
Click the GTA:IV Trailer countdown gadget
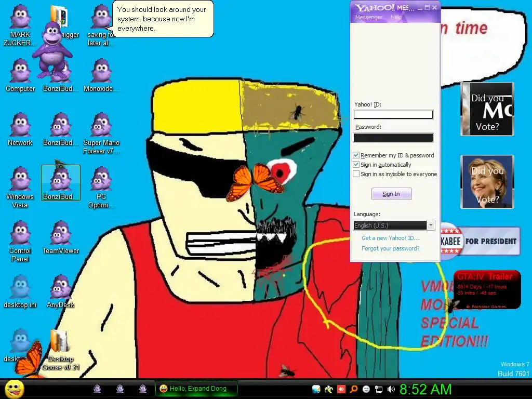487,289
